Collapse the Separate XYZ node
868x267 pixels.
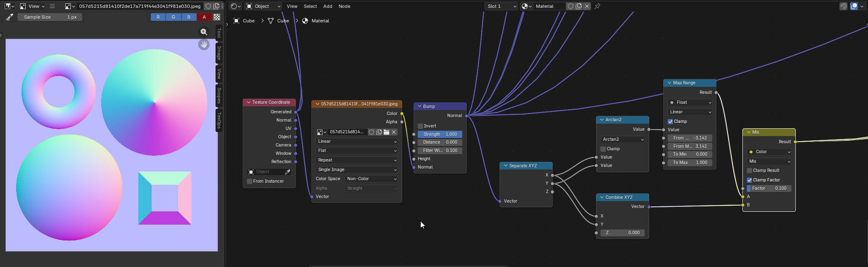(506, 166)
